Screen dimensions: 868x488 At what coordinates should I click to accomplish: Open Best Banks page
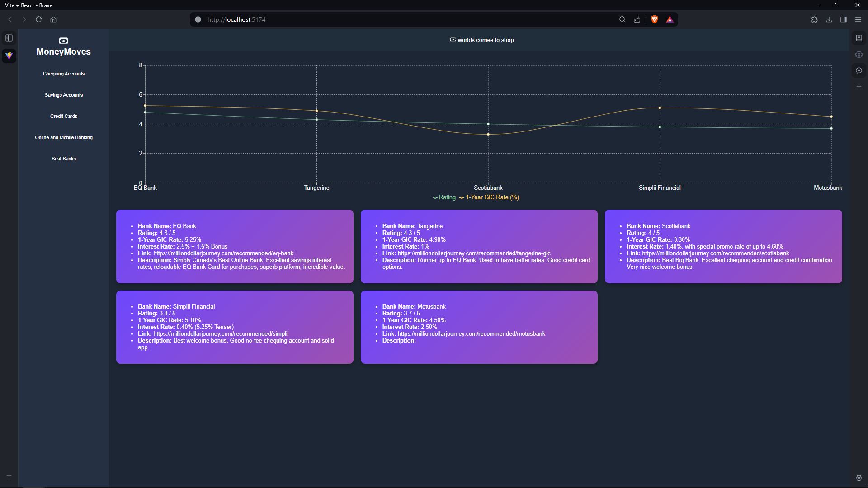pyautogui.click(x=64, y=159)
